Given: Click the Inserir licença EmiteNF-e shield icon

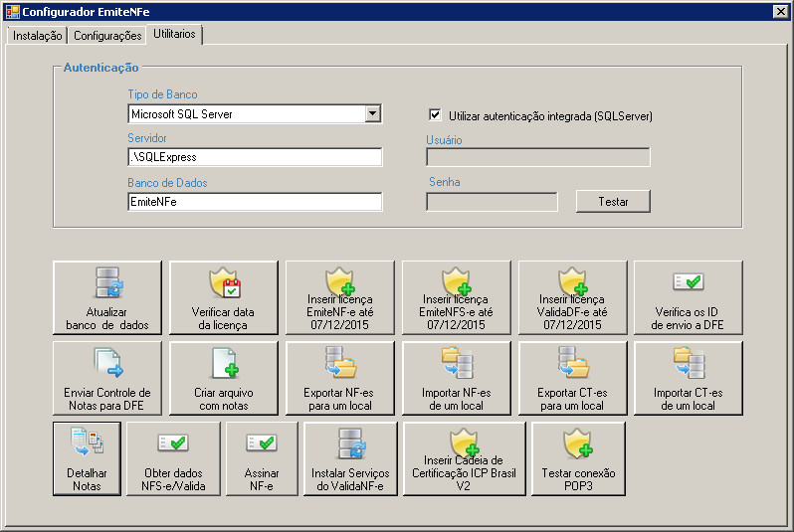Looking at the screenshot, I should coord(341,281).
